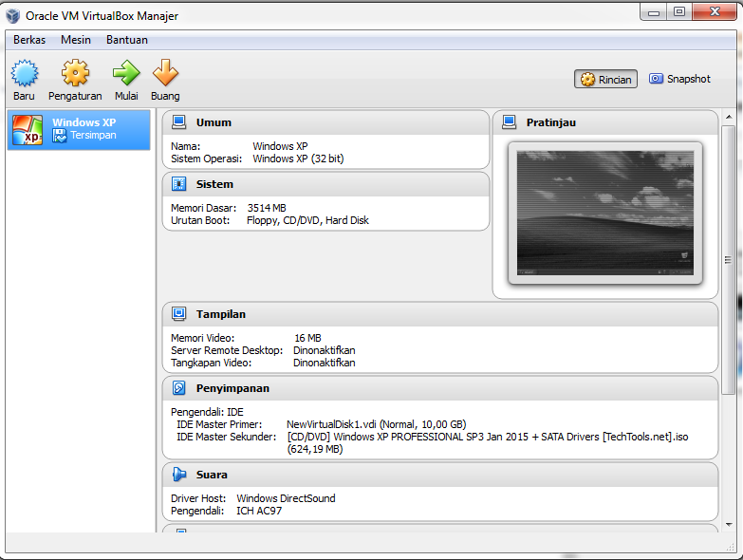Click the Suara section speaker icon
This screenshot has width=743, height=560.
tap(179, 475)
